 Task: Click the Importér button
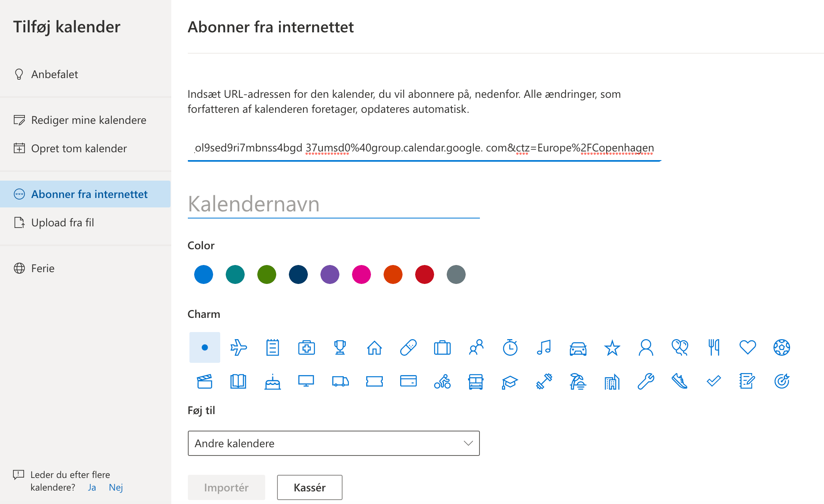pos(226,487)
